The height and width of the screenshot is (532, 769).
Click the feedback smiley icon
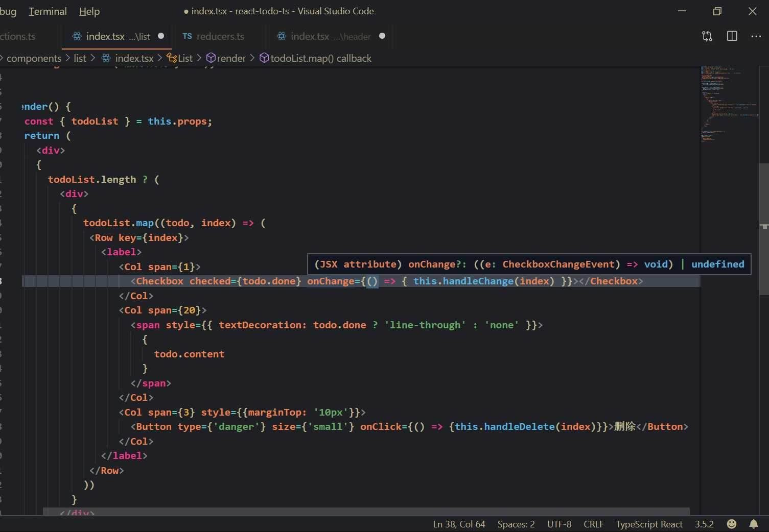[732, 524]
